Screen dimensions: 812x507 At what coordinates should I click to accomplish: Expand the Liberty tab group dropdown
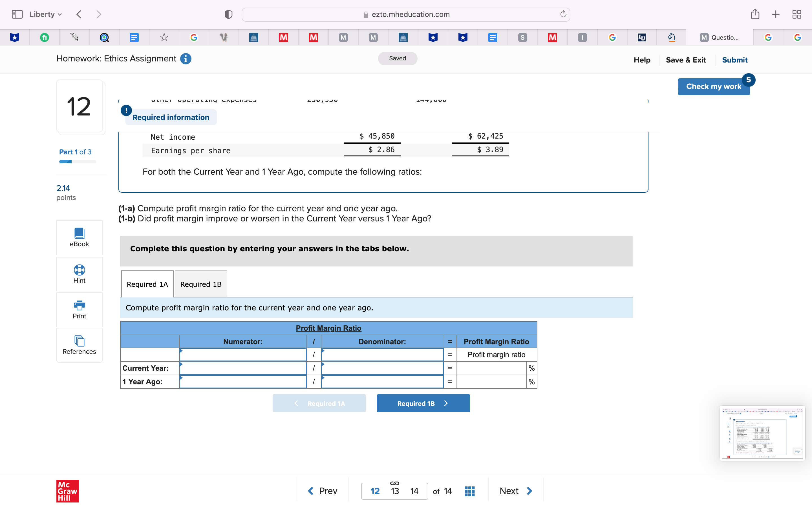[46, 14]
